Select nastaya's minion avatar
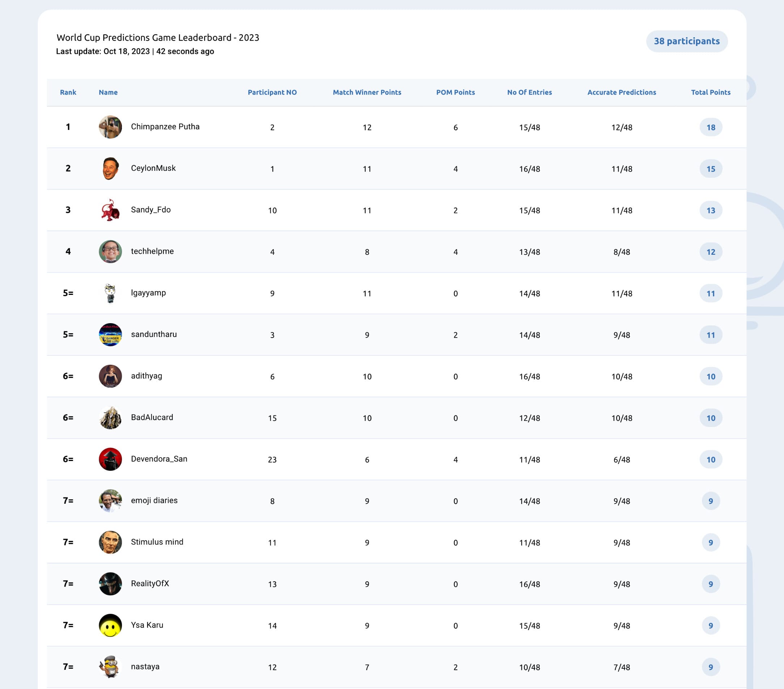The image size is (784, 689). click(110, 667)
